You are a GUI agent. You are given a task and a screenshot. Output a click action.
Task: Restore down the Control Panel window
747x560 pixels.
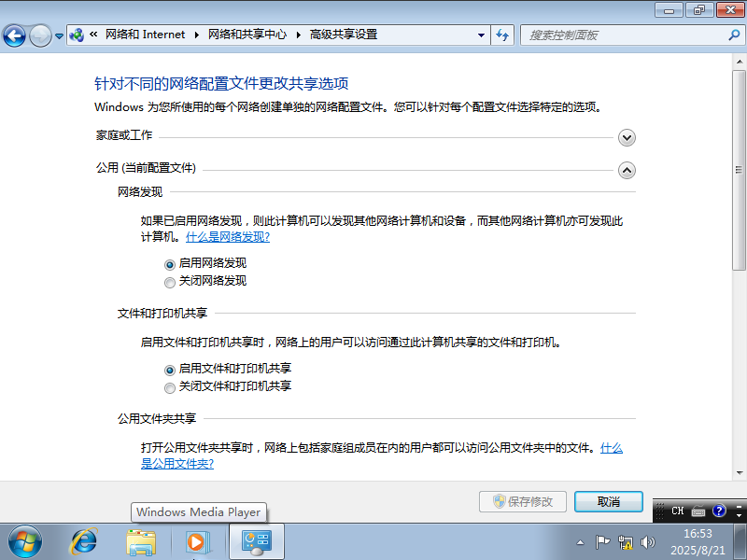coord(699,10)
